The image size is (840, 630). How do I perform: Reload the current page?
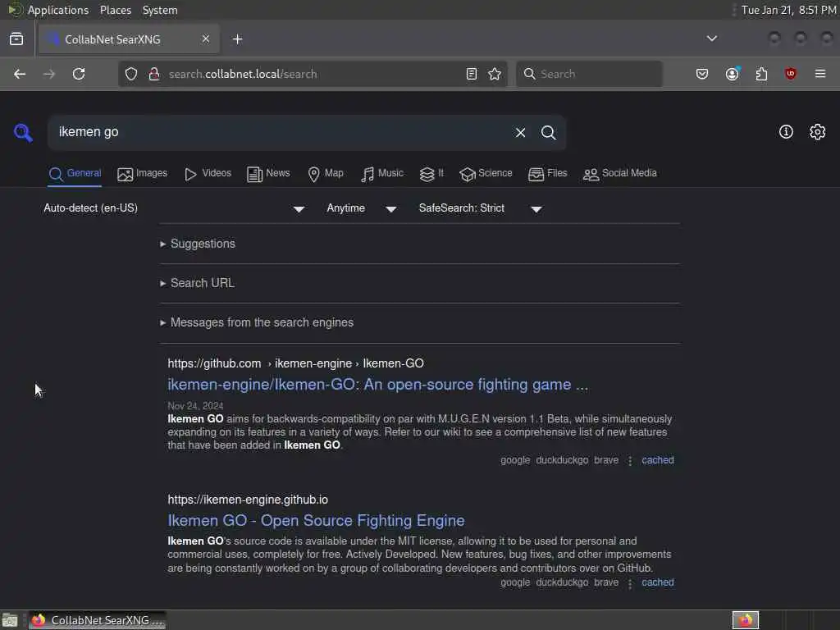[x=79, y=74]
